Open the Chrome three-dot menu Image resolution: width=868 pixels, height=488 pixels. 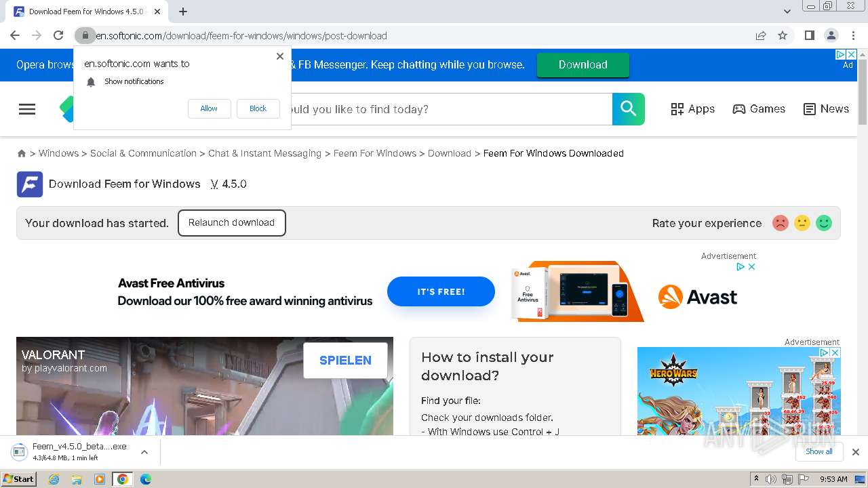(x=853, y=35)
